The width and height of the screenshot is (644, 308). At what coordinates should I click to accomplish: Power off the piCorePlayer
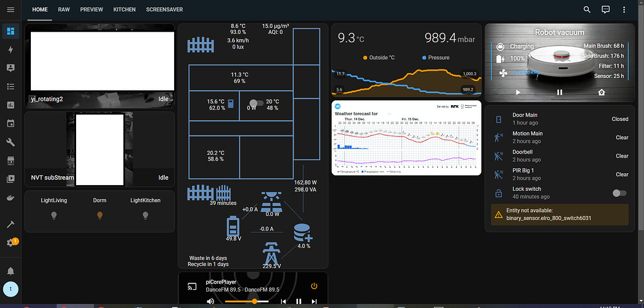coord(314,286)
